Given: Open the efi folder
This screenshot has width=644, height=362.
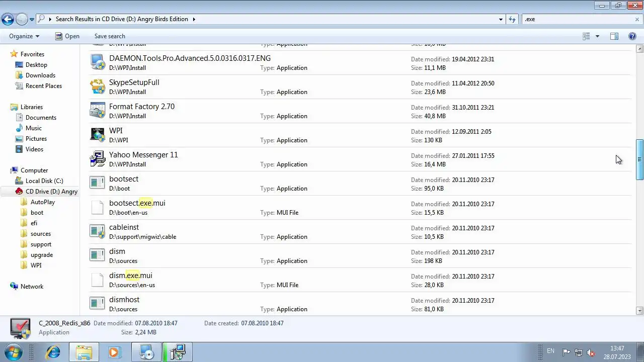Looking at the screenshot, I should tap(34, 223).
